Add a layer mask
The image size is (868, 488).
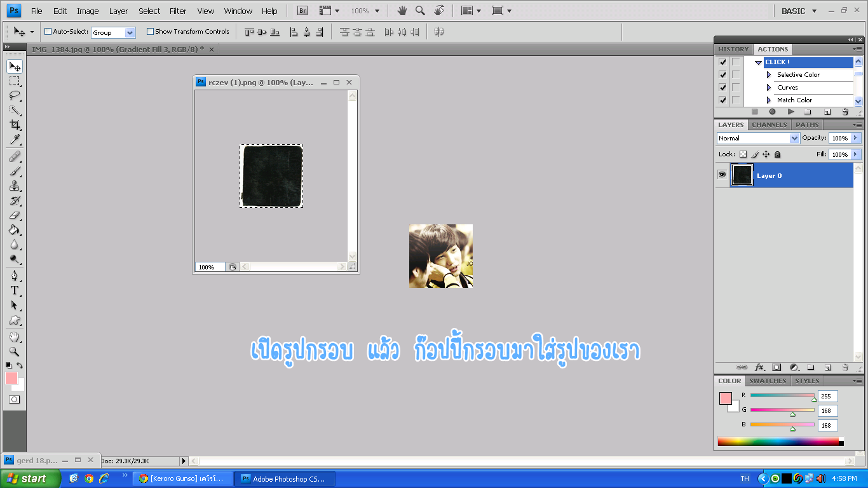(x=776, y=367)
